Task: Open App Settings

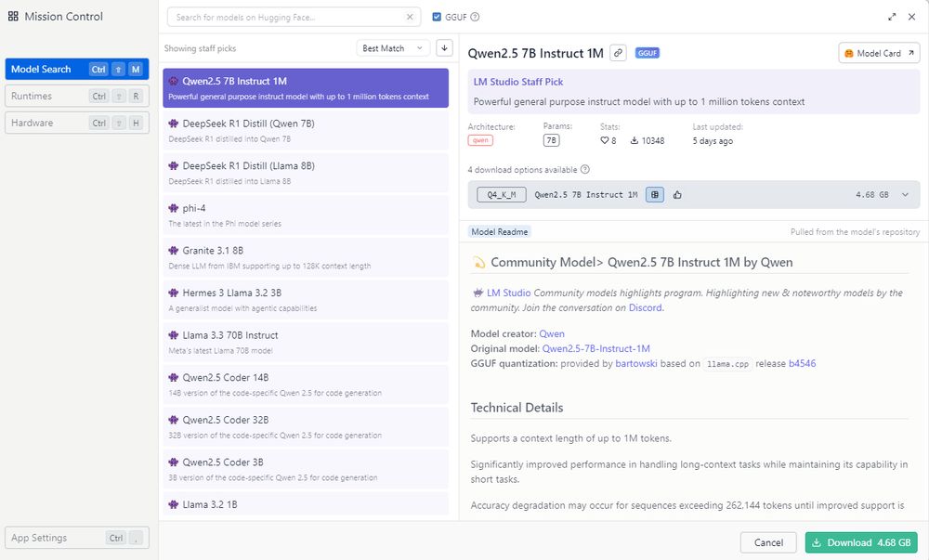Action: point(77,538)
